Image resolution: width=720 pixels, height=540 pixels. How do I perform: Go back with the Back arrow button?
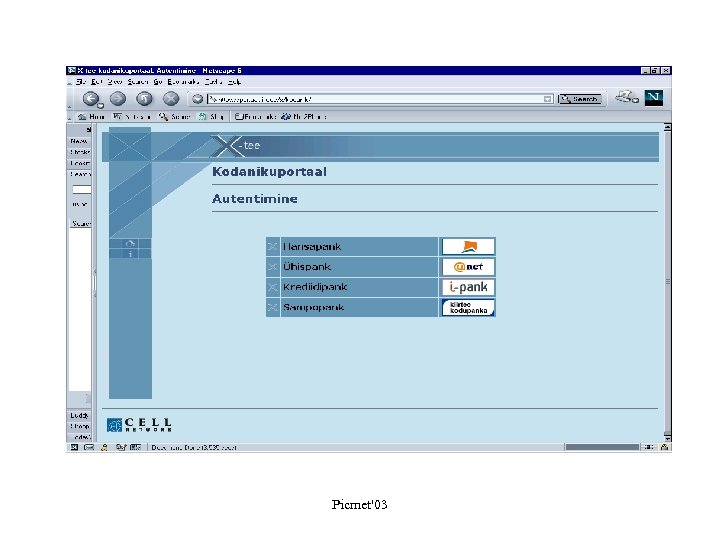point(90,98)
